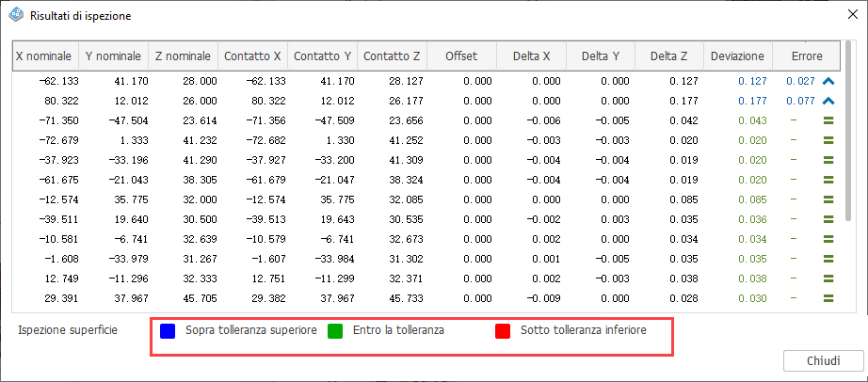The height and width of the screenshot is (382, 868).
Task: Click the app icon in the title bar
Action: (17, 15)
